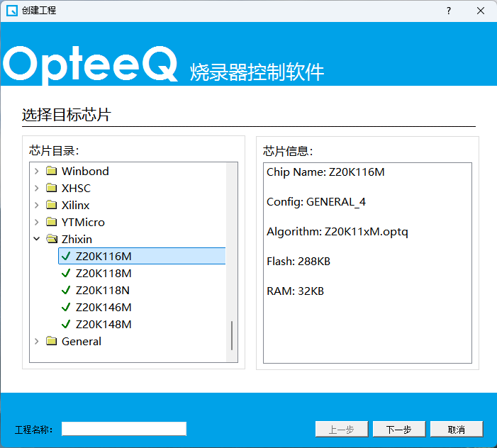This screenshot has width=497, height=448.
Task: Click the question mark help button
Action: click(x=449, y=11)
